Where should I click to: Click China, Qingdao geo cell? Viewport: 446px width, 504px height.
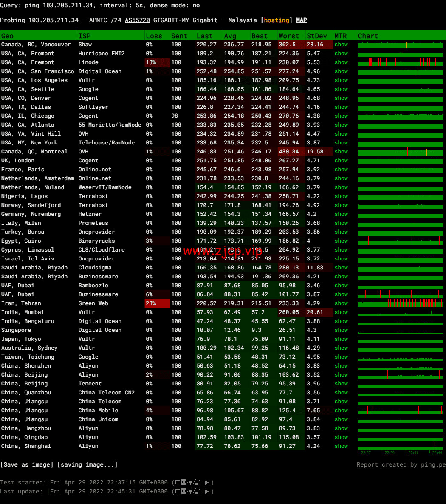point(24,437)
